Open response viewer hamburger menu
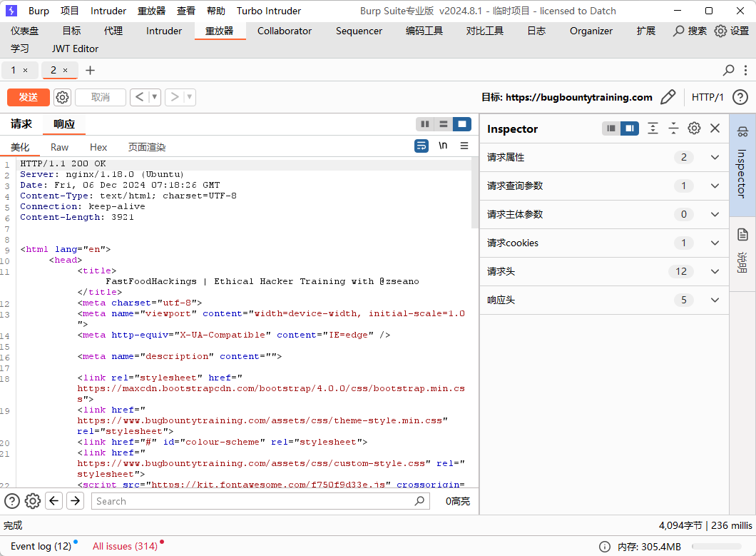Screen dimensions: 756x556 tap(464, 146)
